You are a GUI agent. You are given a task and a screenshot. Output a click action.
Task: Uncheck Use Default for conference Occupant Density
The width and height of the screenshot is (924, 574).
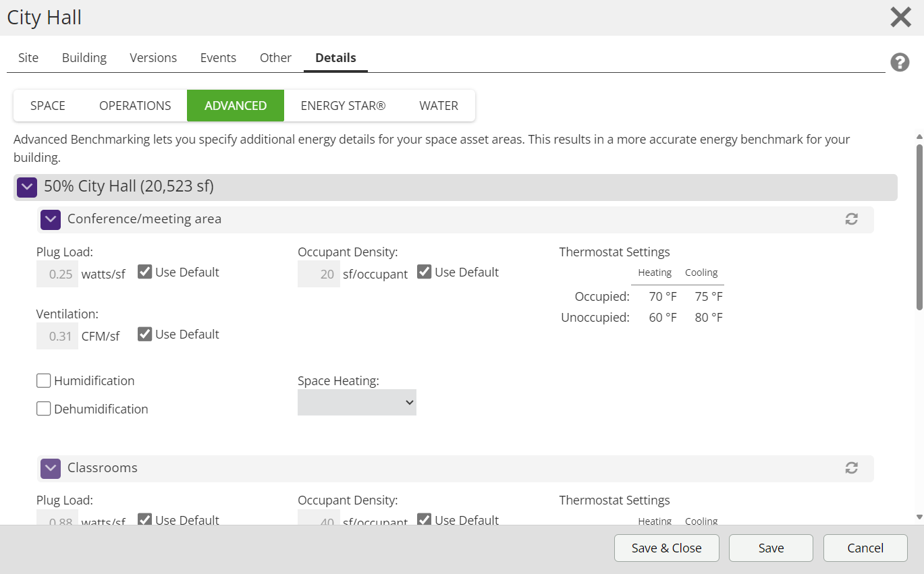coord(424,272)
